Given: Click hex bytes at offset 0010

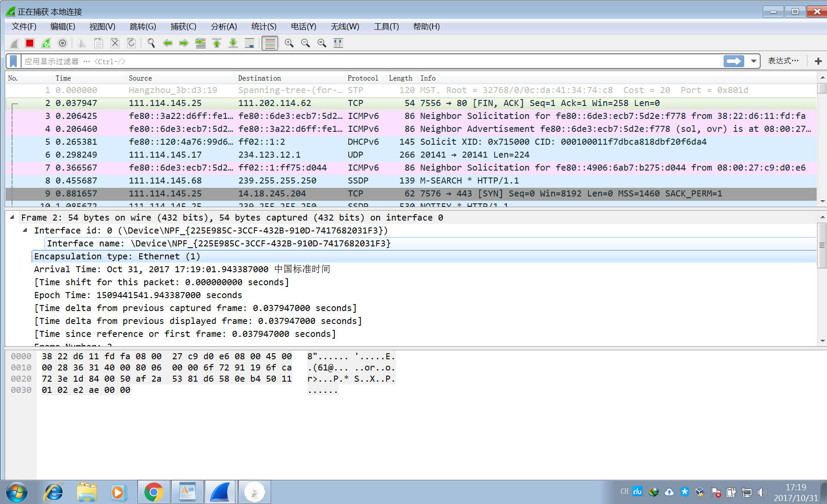Looking at the screenshot, I should click(166, 367).
